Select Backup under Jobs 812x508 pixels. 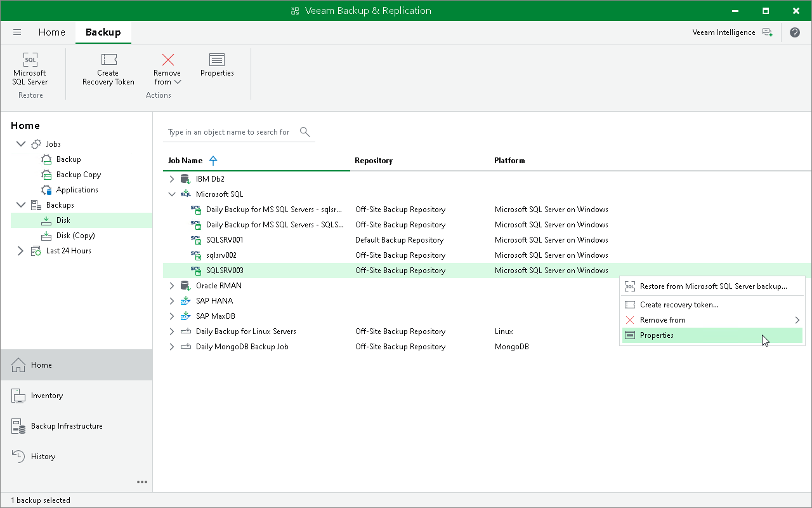point(69,159)
